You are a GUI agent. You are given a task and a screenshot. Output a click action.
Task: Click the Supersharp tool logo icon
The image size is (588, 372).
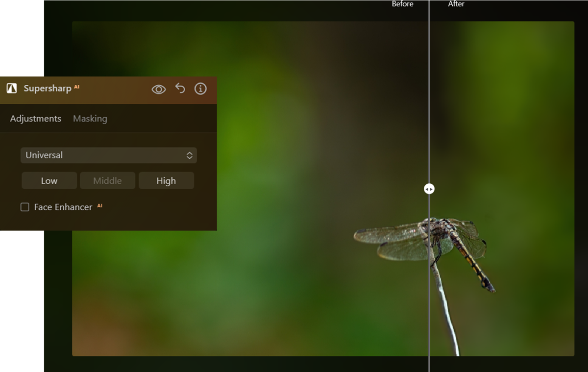click(12, 89)
